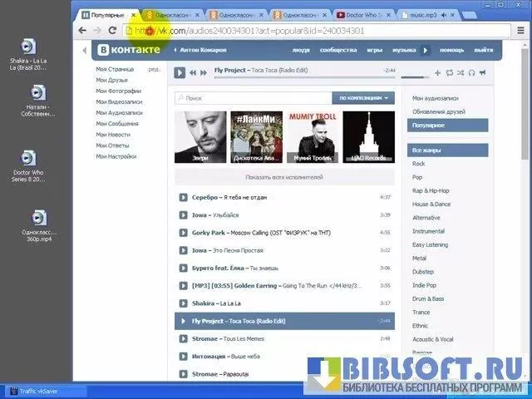Toggle shuffle mode in audio player
This screenshot has width=532, height=399.
pyautogui.click(x=461, y=73)
